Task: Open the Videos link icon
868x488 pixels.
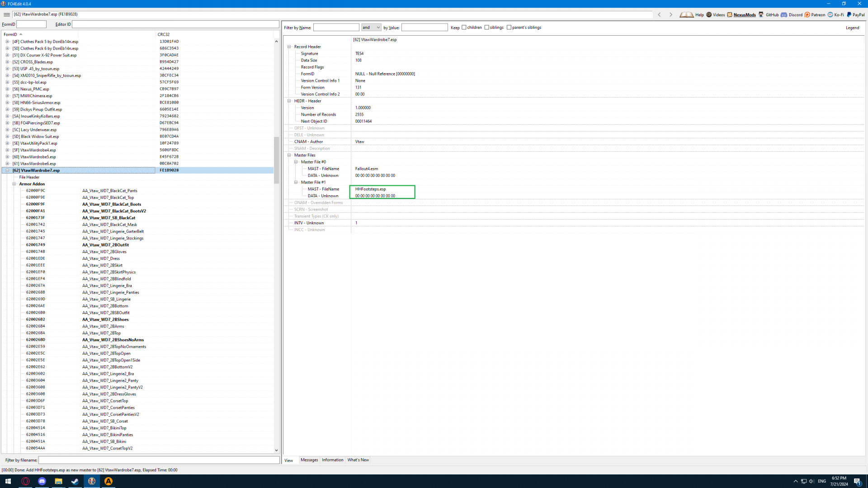Action: 709,14
